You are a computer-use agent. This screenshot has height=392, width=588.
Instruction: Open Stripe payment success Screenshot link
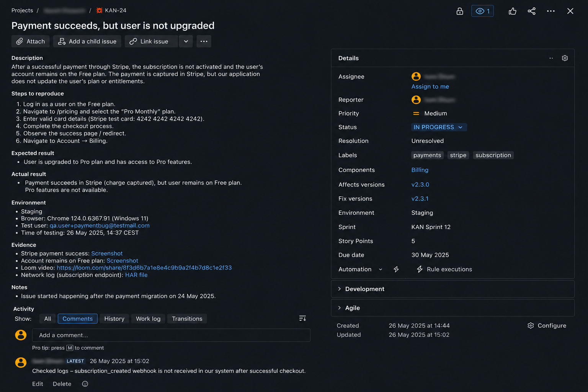click(107, 253)
